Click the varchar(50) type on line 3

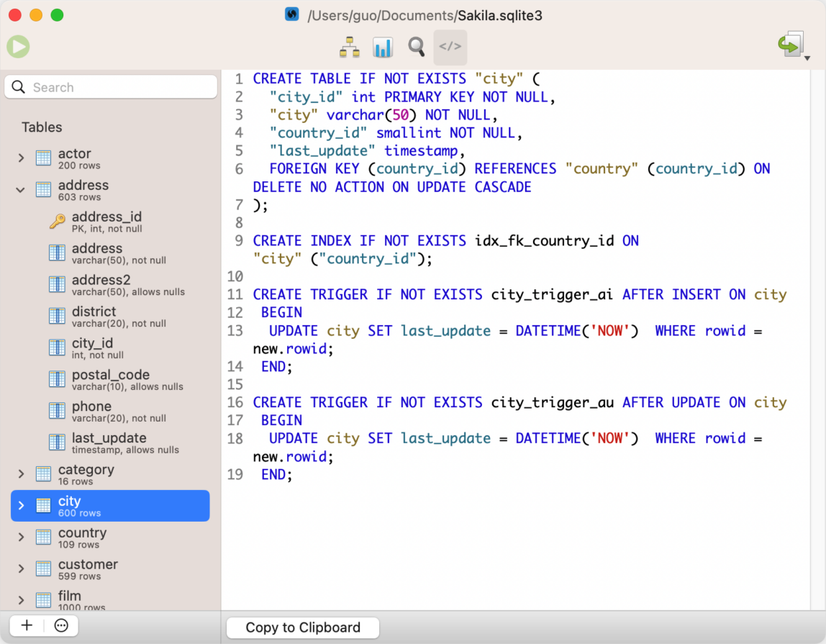[371, 115]
